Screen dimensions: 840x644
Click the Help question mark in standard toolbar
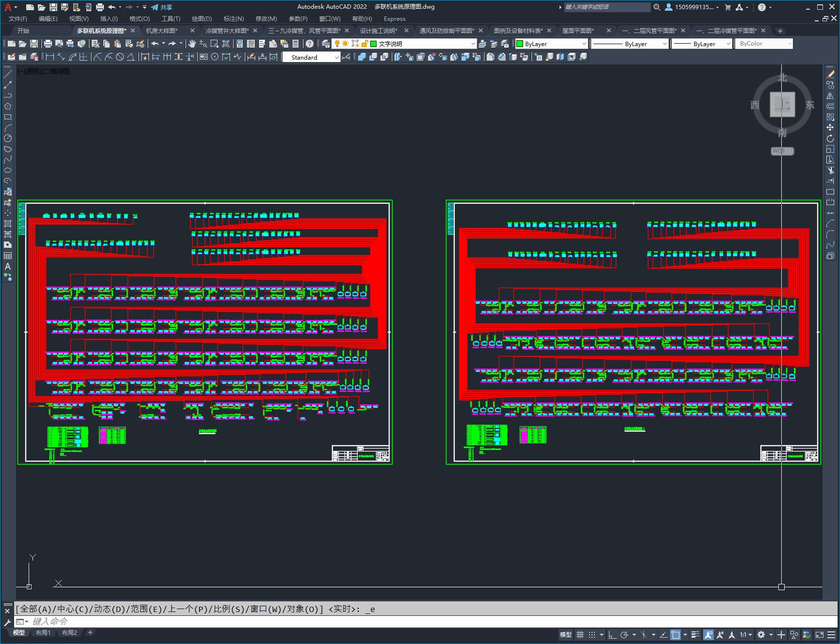point(310,44)
